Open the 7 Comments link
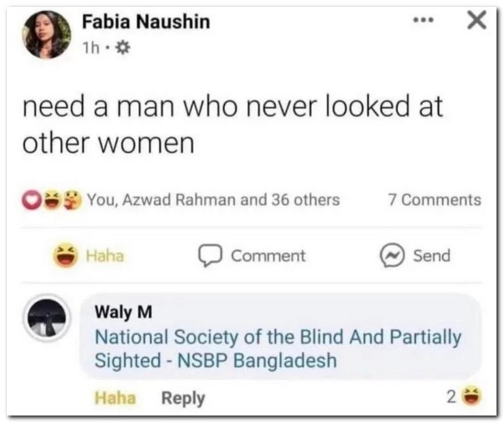 click(434, 200)
